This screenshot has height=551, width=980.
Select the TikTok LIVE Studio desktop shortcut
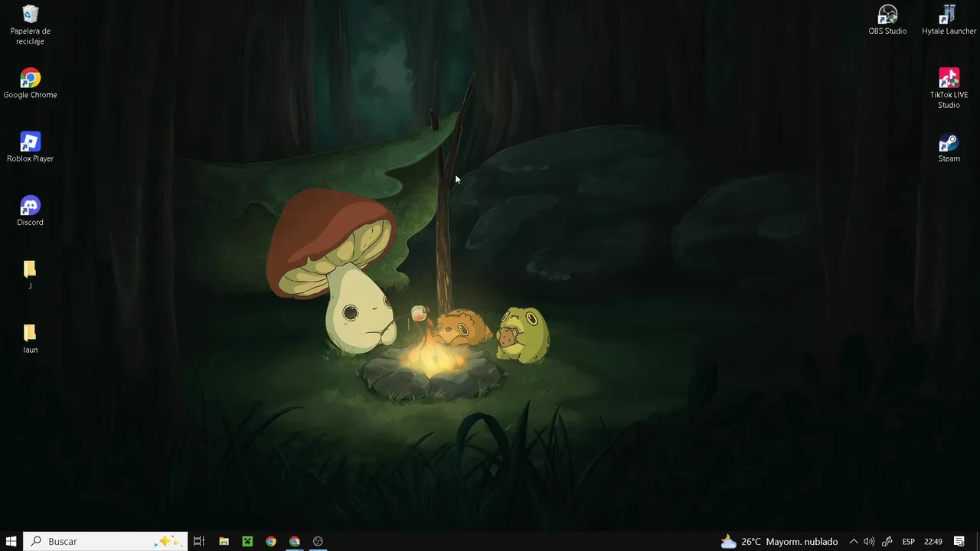point(949,88)
